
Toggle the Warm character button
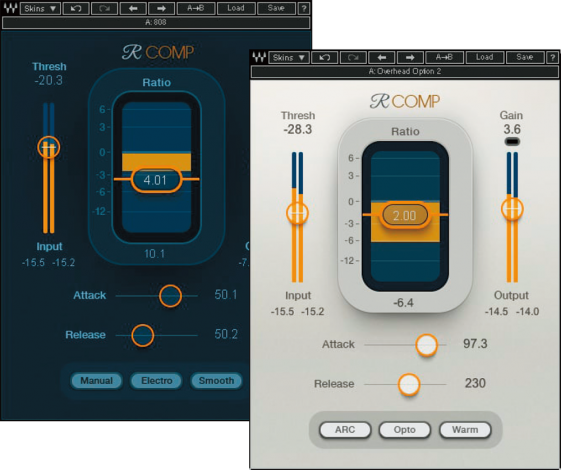(x=465, y=430)
